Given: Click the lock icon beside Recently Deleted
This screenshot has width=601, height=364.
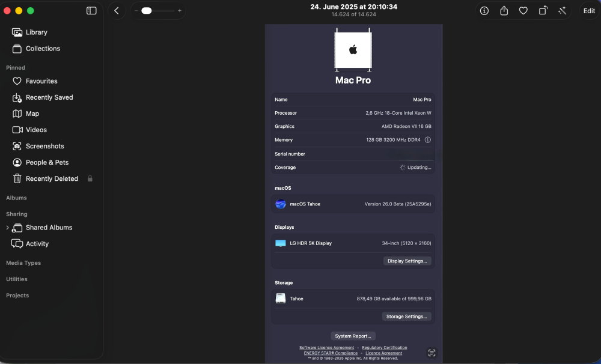Looking at the screenshot, I should (x=90, y=178).
